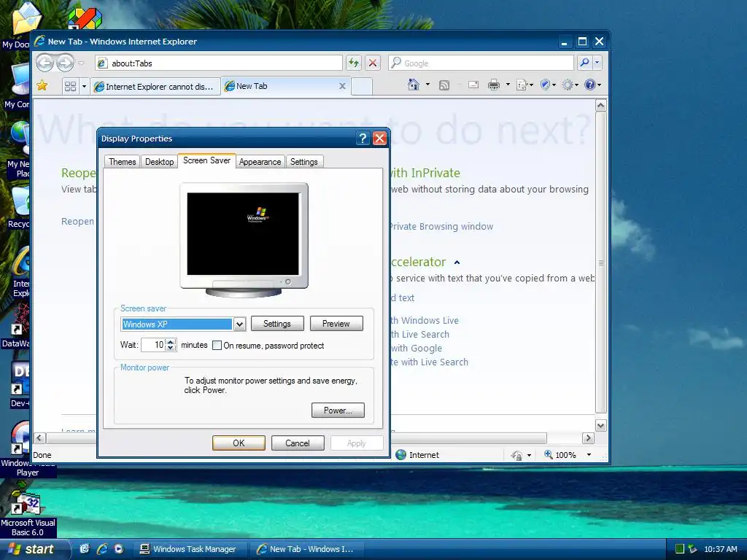Click the RSS Feeds icon in command bar
The image size is (747, 560).
point(444,85)
